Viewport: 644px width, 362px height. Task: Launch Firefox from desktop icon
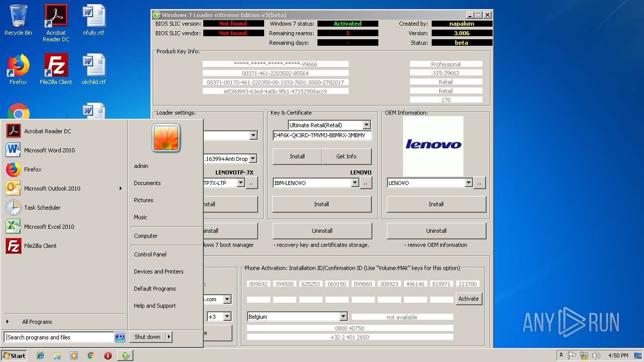click(x=18, y=69)
